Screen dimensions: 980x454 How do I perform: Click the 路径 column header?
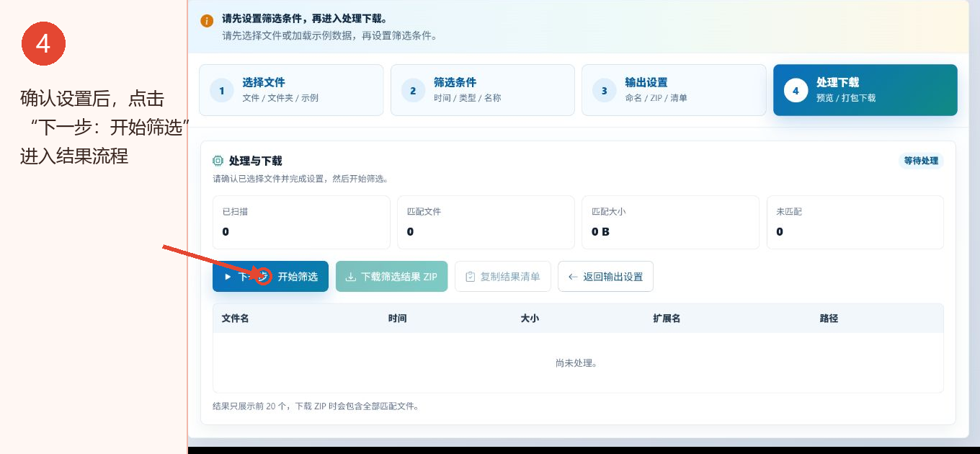click(829, 318)
